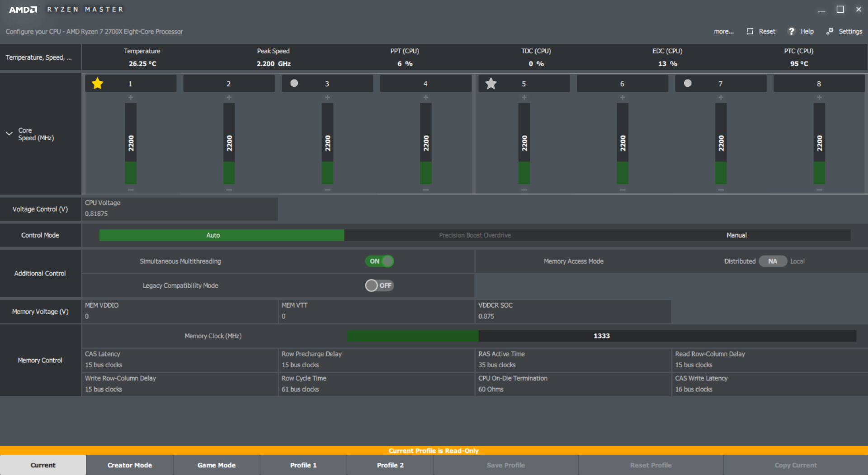Enable Legacy Compatibility Mode toggle
This screenshot has width=868, height=475.
click(379, 285)
